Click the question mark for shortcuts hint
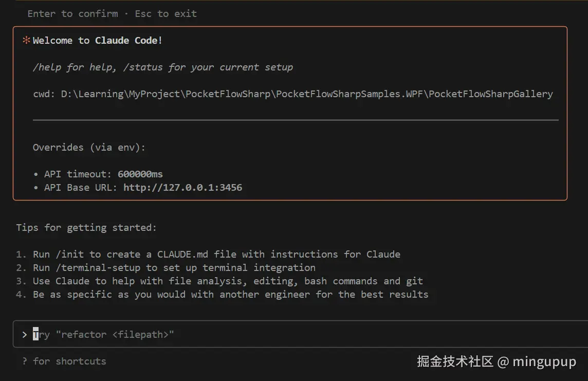Image resolution: width=588 pixels, height=381 pixels. click(24, 361)
